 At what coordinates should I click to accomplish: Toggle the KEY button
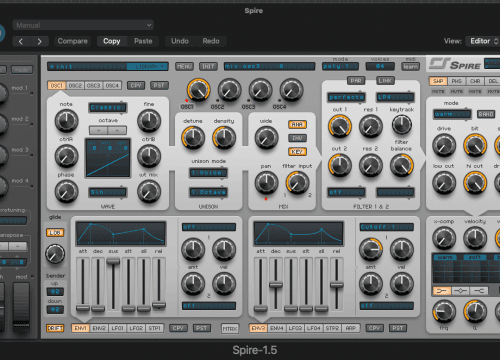[297, 152]
